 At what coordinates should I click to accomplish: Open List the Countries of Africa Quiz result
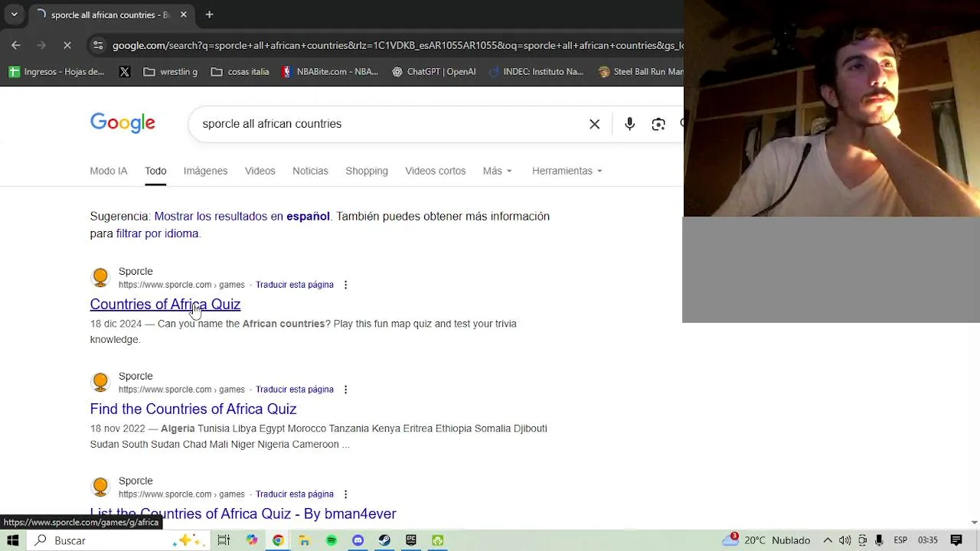coord(243,514)
